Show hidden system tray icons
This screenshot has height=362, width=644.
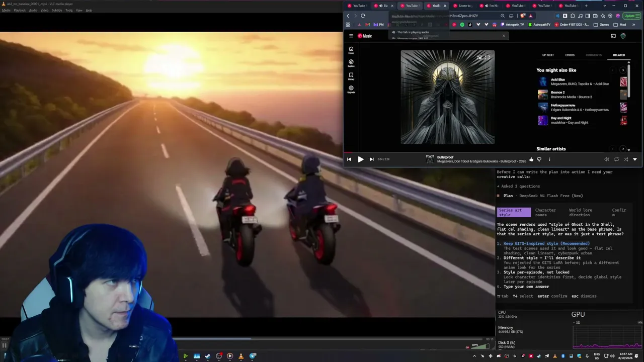pos(474,356)
